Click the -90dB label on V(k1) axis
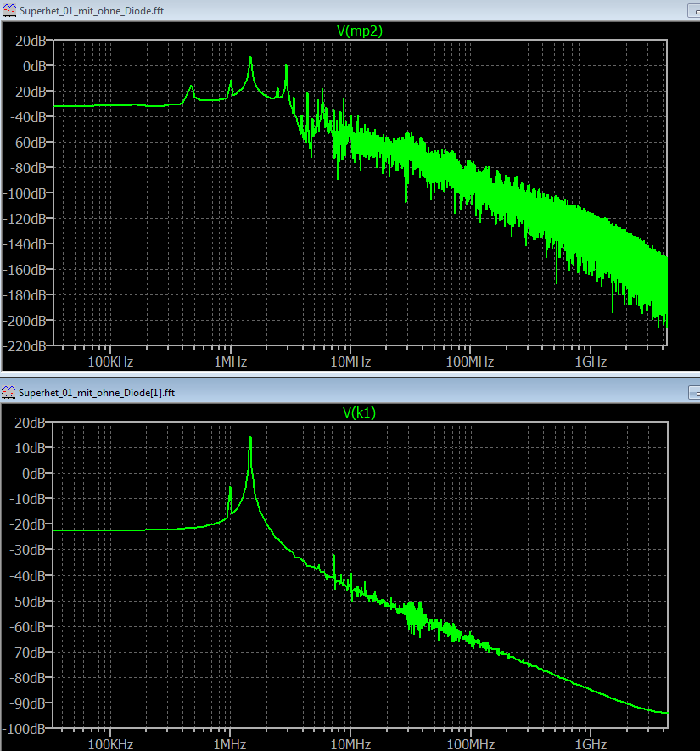Viewport: 700px width, 751px height. coord(28,703)
